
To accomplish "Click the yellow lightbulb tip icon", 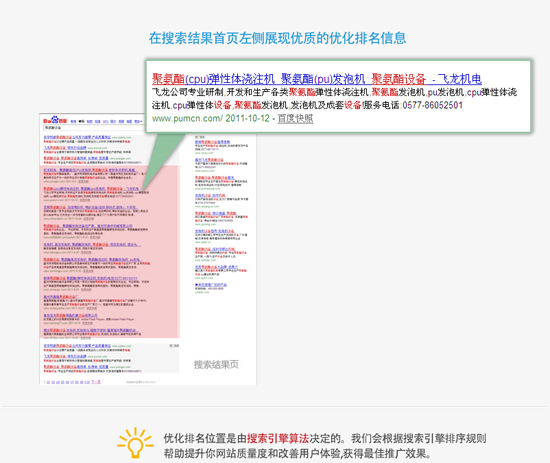I will 135,442.
